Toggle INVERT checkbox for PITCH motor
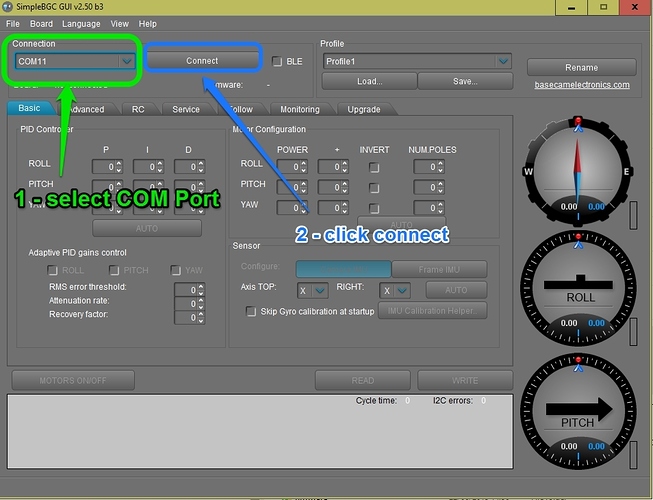 point(374,188)
